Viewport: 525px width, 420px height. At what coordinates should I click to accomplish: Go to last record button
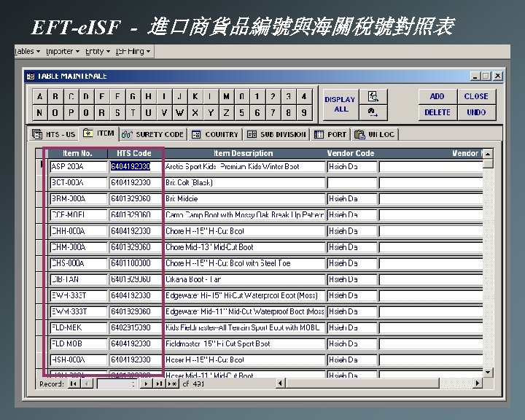pyautogui.click(x=159, y=384)
